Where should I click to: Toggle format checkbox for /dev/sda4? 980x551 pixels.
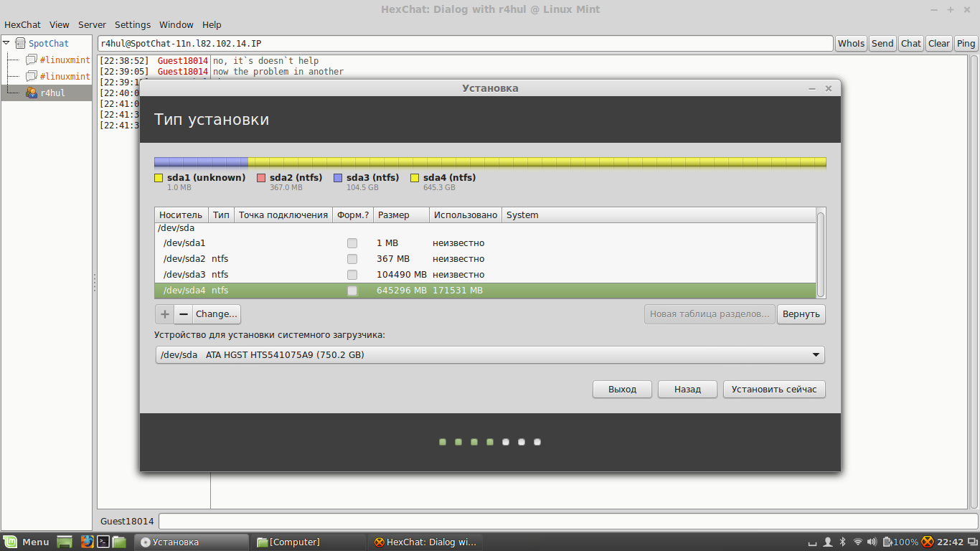352,291
